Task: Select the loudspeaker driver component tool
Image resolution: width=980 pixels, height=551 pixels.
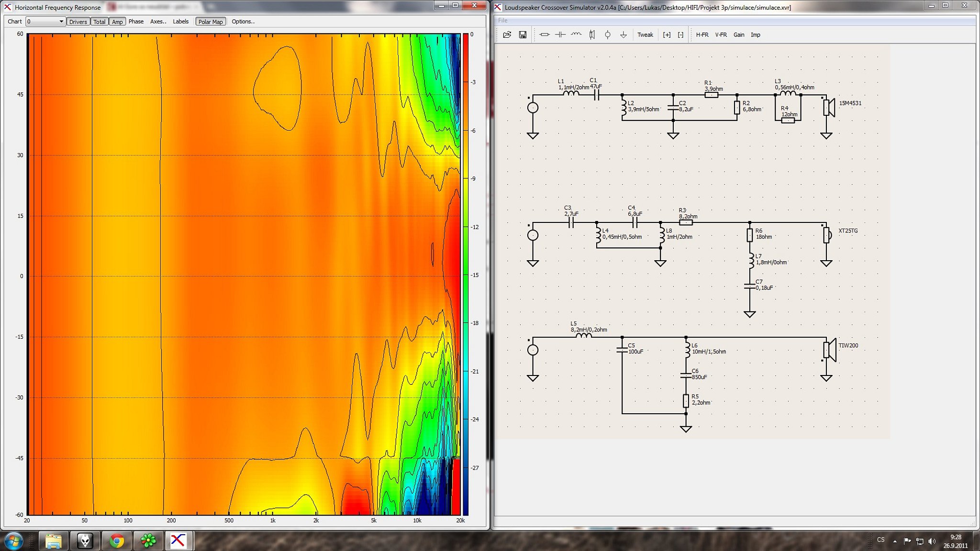Action: [x=592, y=35]
